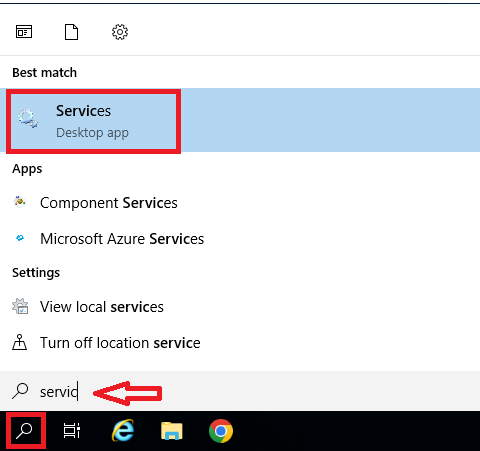Click the taskbar search button
Viewport: 480px width, 451px height.
pos(24,431)
